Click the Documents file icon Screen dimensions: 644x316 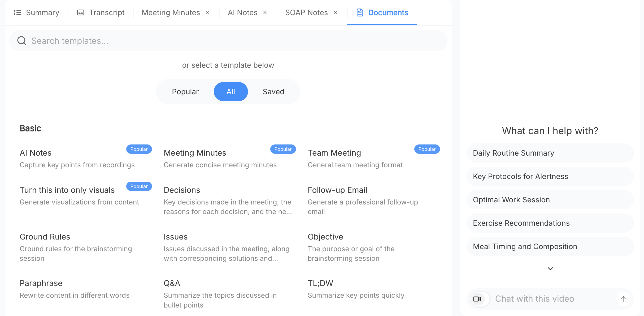pyautogui.click(x=360, y=12)
